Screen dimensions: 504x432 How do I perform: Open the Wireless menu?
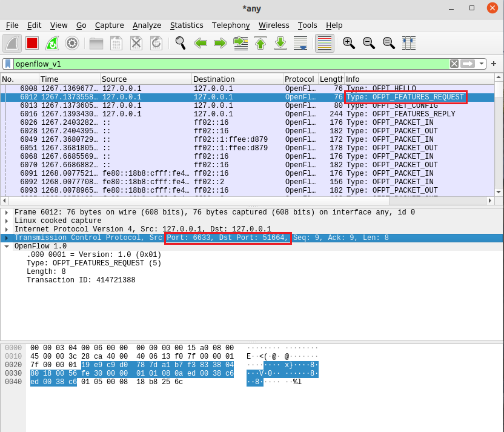click(x=274, y=25)
